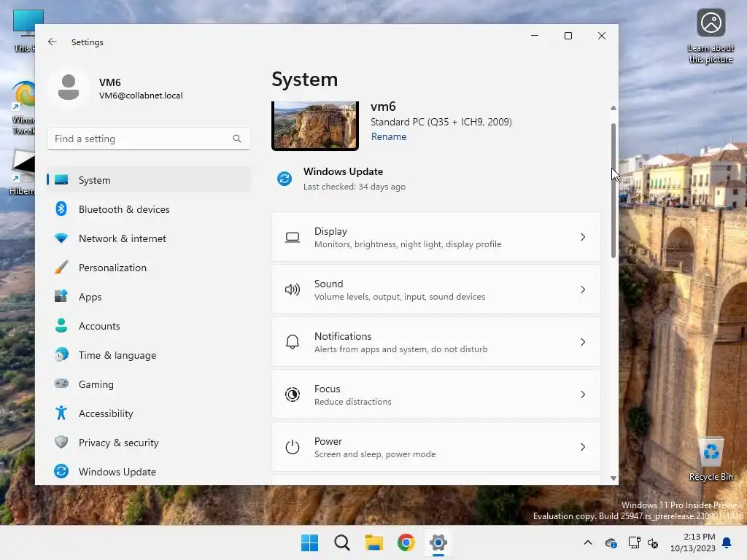Click the Power icon in the list
747x560 pixels.
point(293,447)
